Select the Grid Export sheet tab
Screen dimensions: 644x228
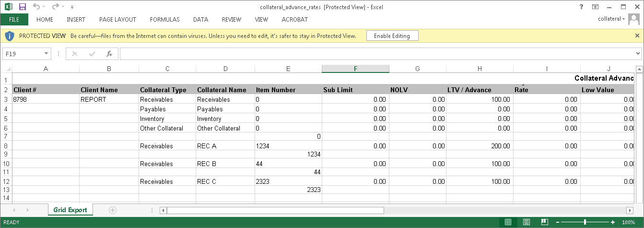click(70, 210)
